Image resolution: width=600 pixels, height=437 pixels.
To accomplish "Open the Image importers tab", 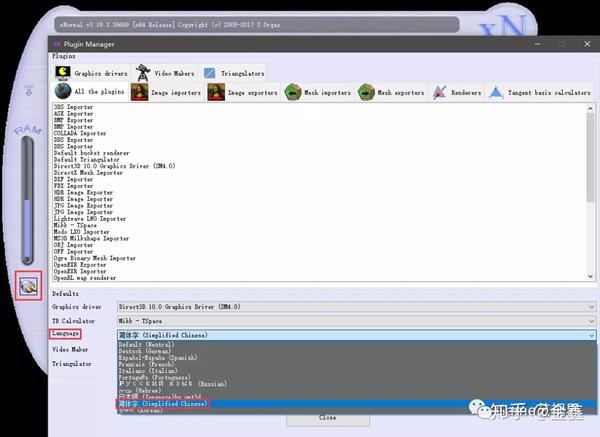I will click(x=166, y=92).
